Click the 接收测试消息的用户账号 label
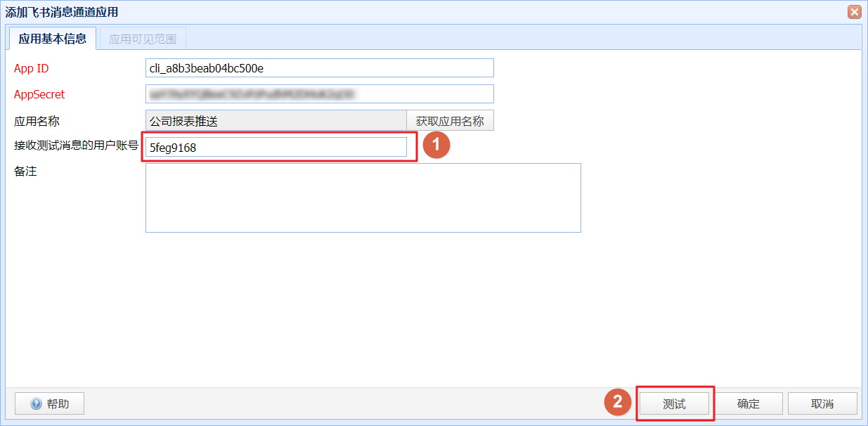 click(76, 146)
